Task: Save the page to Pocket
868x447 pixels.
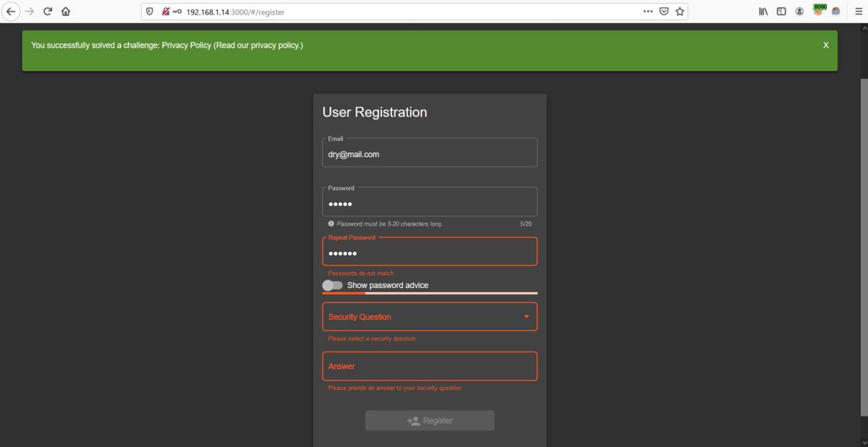Action: 663,12
